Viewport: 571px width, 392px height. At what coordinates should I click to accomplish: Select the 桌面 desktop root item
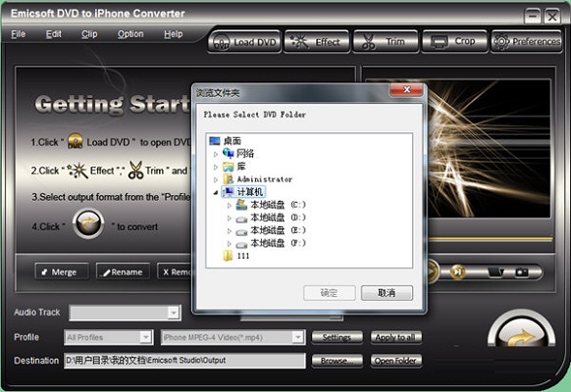(233, 141)
